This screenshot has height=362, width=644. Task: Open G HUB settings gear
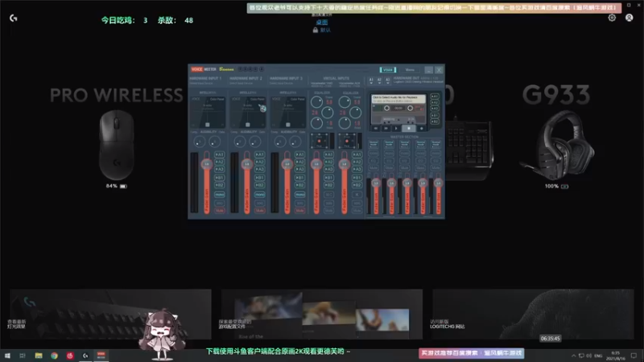(612, 18)
